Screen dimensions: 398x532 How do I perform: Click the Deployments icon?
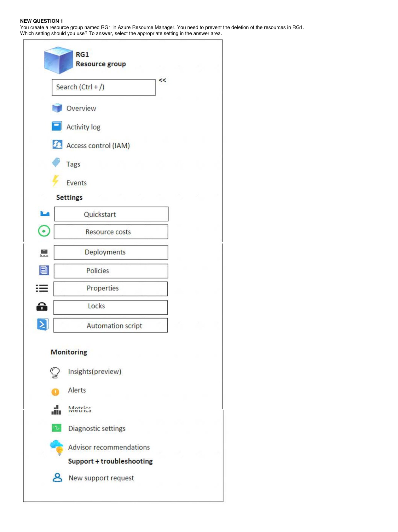tap(44, 253)
